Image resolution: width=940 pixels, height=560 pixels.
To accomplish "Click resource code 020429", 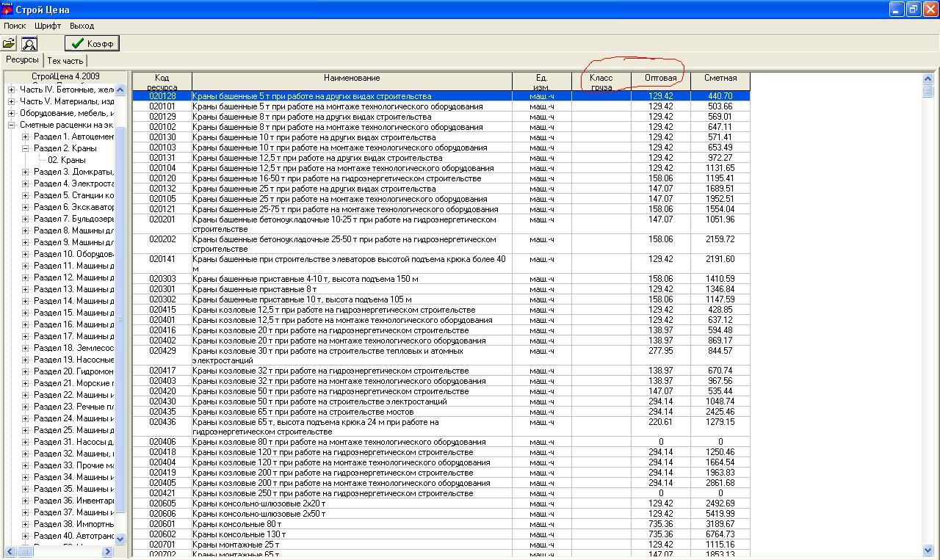I will pos(162,351).
